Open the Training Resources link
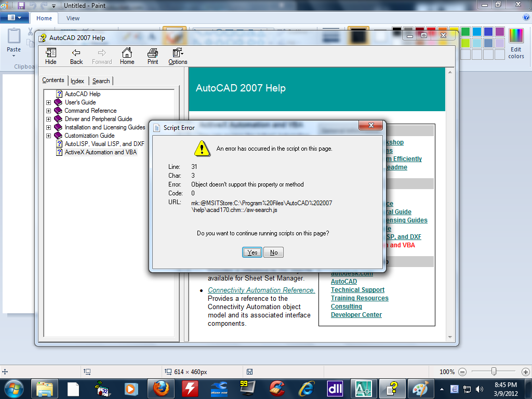The image size is (532, 399). click(360, 298)
